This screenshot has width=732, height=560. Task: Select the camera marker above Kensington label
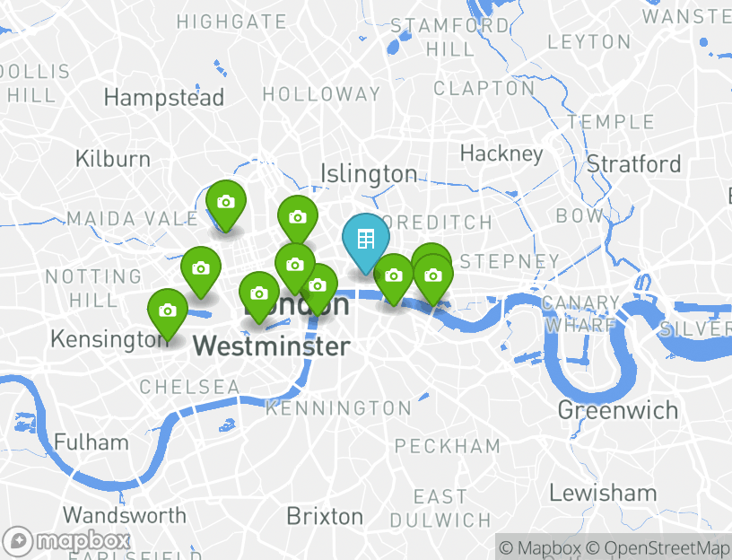pyautogui.click(x=168, y=311)
